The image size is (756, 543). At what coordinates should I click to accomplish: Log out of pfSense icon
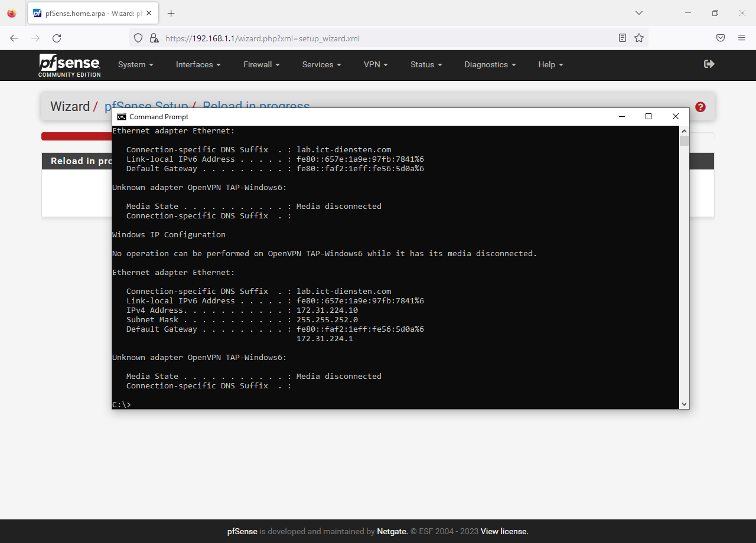[709, 64]
